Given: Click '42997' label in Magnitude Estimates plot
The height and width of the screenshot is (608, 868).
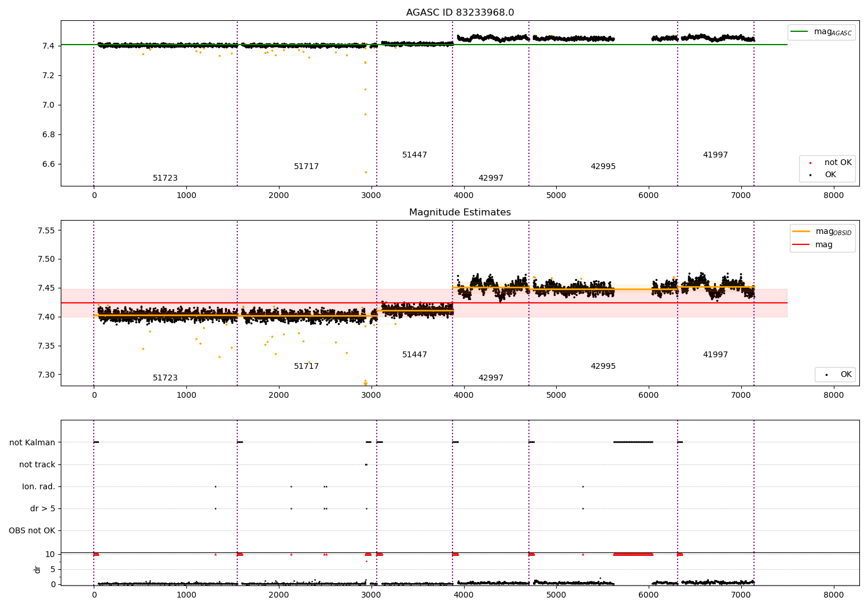Looking at the screenshot, I should pos(491,378).
